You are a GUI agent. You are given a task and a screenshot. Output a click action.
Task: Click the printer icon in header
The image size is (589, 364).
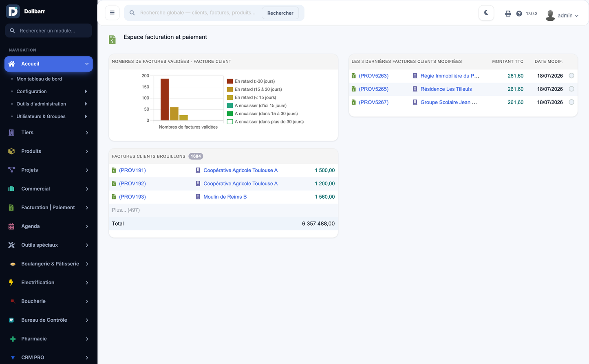pos(508,13)
